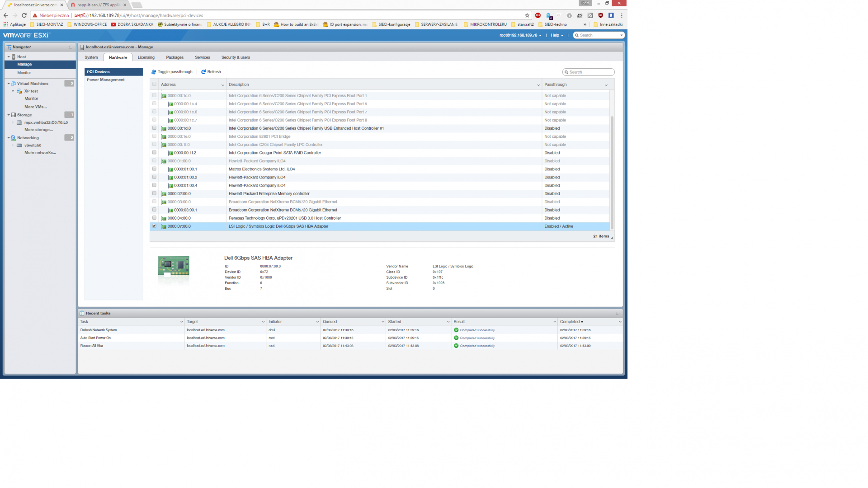Switch to the Licensing tab
Image resolution: width=868 pixels, height=488 pixels.
tap(146, 57)
